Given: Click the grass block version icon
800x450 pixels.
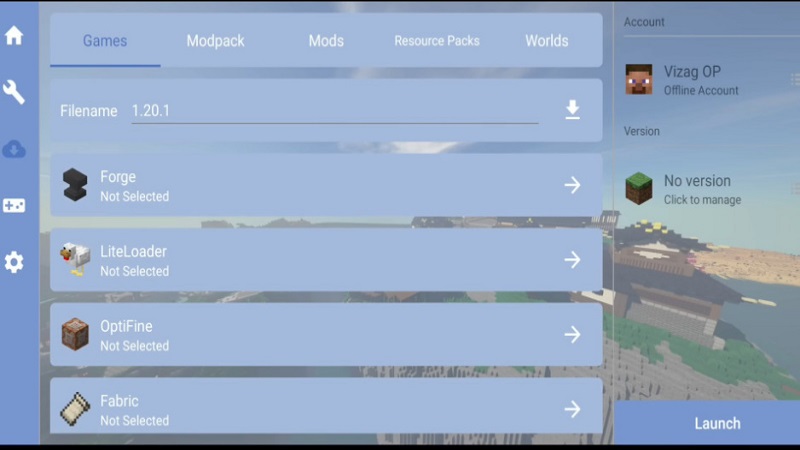Looking at the screenshot, I should [x=639, y=189].
